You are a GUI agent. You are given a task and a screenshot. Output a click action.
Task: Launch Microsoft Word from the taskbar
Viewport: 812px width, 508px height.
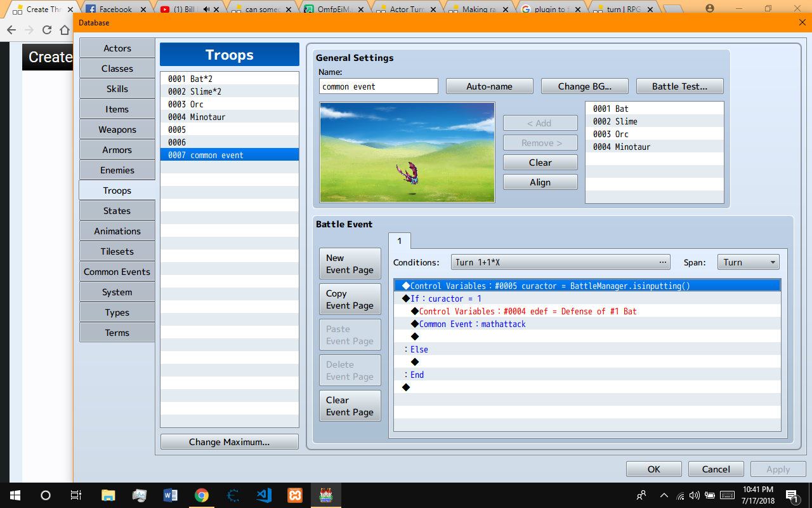[x=170, y=495]
